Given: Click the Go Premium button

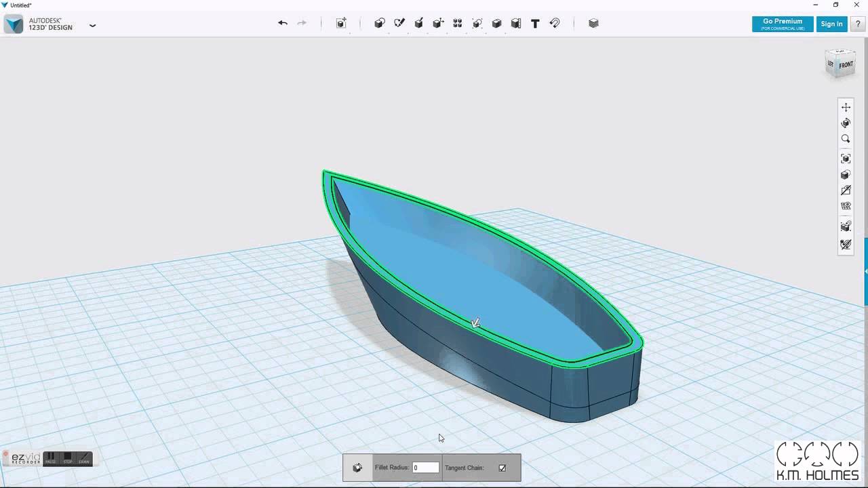Looking at the screenshot, I should (x=783, y=24).
